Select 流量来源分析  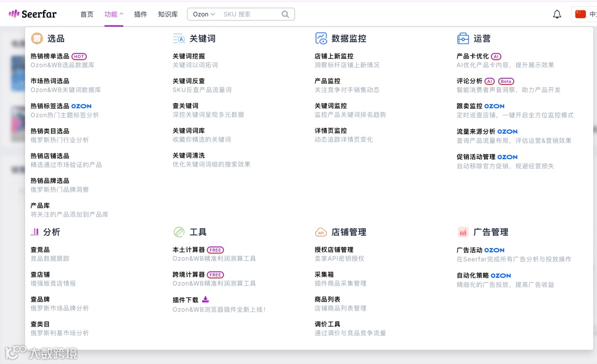coord(476,131)
